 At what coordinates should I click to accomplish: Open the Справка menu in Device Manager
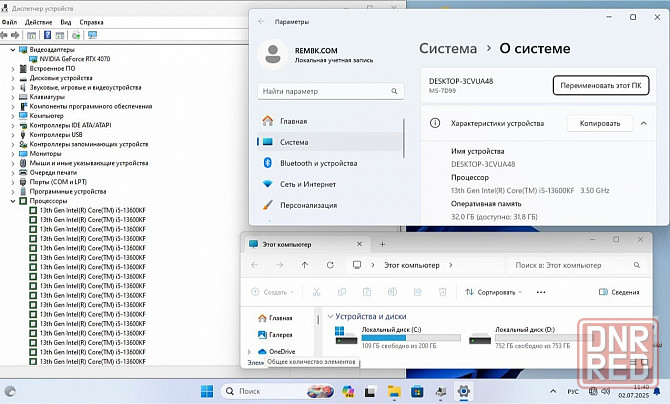point(91,22)
